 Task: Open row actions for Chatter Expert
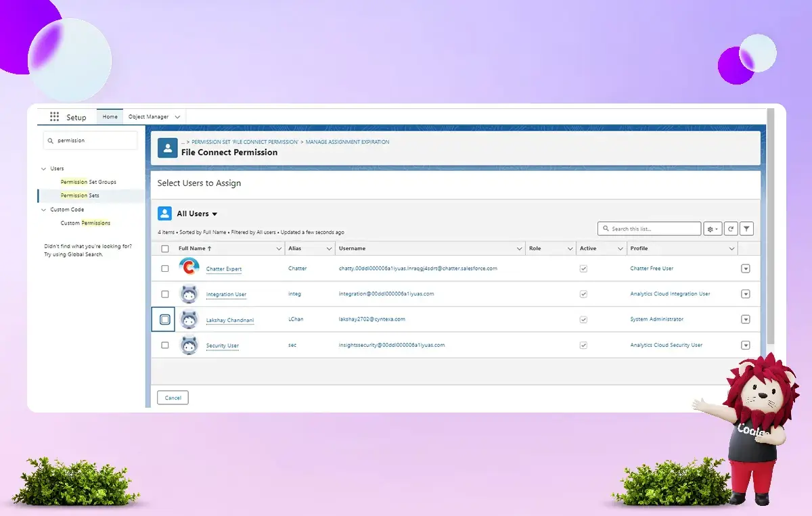(746, 268)
